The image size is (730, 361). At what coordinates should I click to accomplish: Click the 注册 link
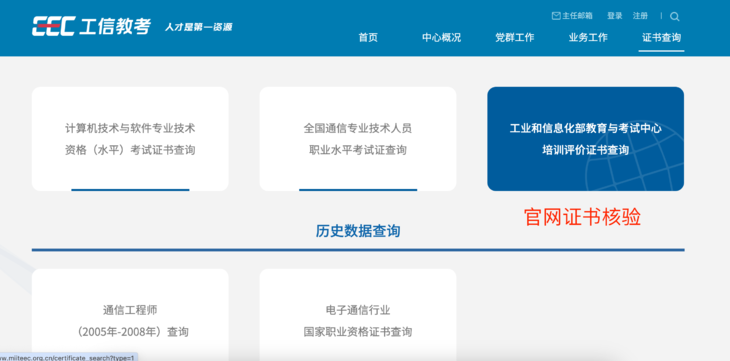point(640,16)
